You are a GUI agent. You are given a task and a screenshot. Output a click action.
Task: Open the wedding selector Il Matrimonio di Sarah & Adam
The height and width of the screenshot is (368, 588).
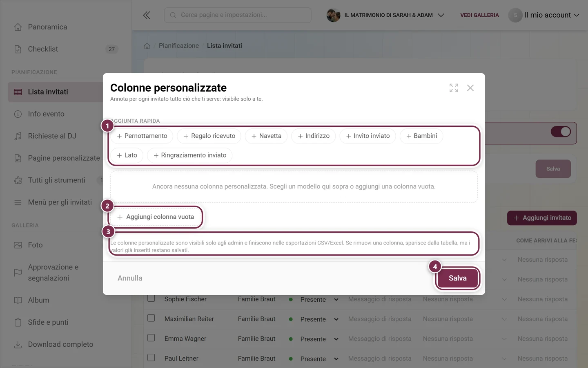coord(385,15)
